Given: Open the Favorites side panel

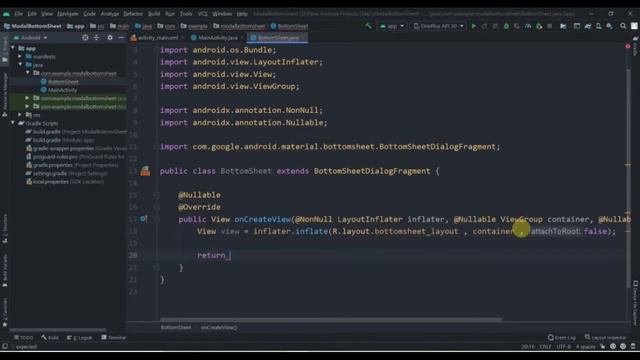Looking at the screenshot, I should tap(4, 313).
